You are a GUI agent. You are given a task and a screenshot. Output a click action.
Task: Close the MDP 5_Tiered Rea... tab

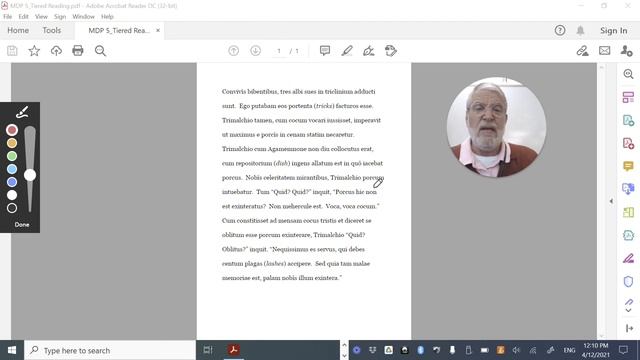click(x=158, y=30)
